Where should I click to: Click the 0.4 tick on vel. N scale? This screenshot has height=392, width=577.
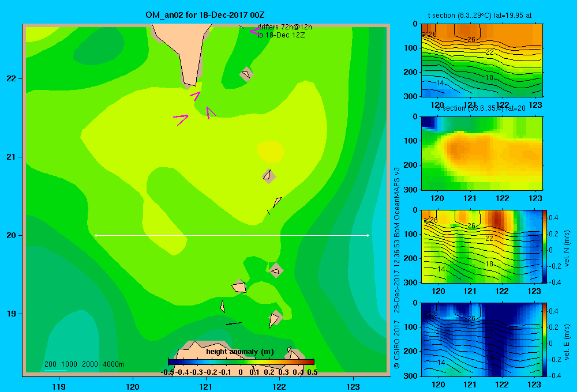(553, 218)
